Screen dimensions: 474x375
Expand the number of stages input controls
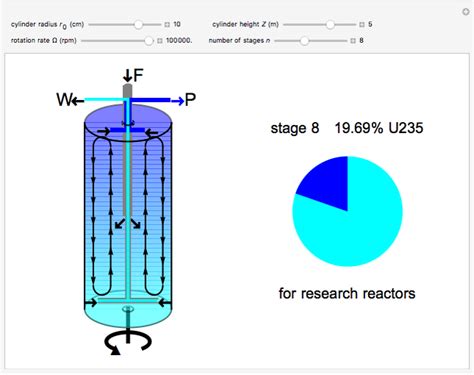pyautogui.click(x=353, y=41)
